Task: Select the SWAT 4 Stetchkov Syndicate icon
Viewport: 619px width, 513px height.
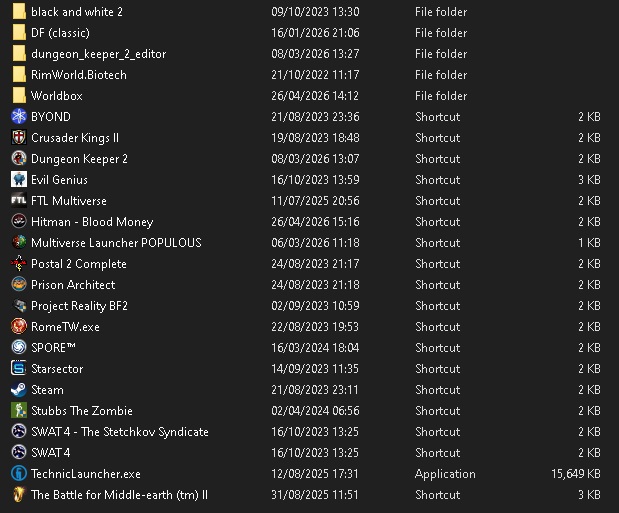Action: [19, 431]
